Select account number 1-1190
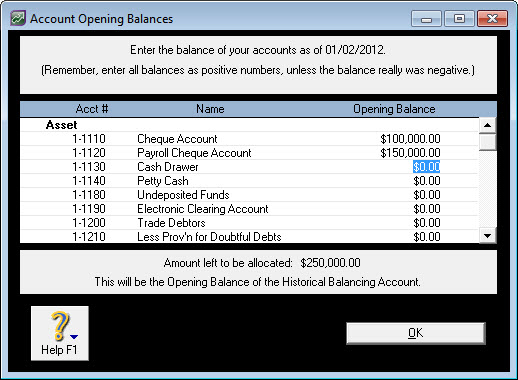 tap(89, 209)
